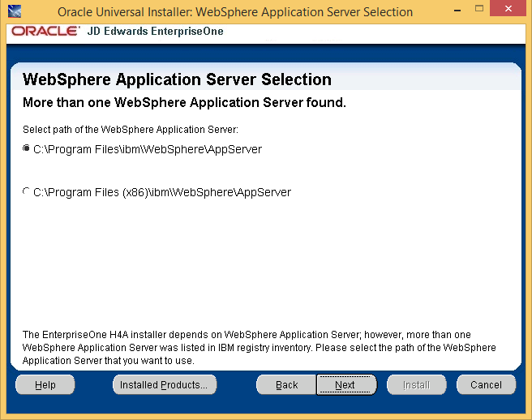Click the 'JD Edwards EnterpriseOne' banner text
532x420 pixels.
pyautogui.click(x=156, y=31)
